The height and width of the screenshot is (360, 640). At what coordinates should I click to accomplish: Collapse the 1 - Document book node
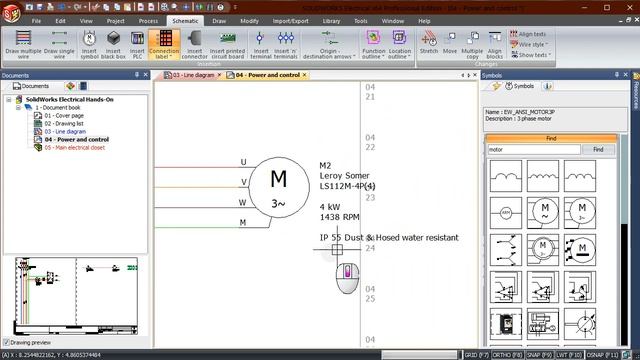click(18, 108)
